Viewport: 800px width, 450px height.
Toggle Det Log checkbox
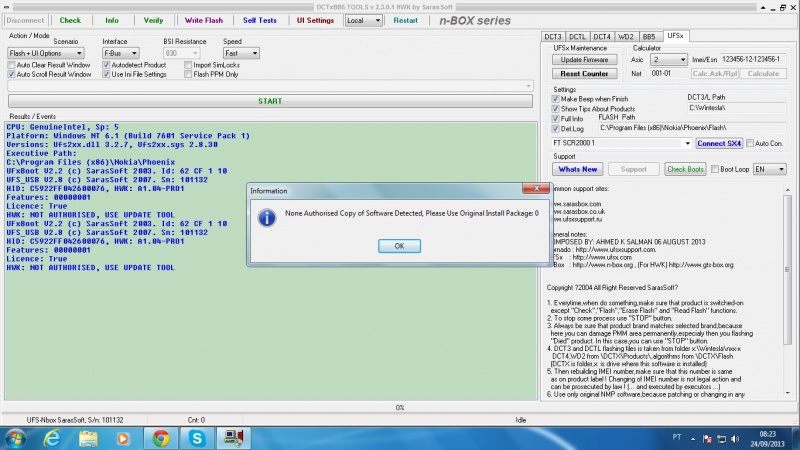tap(555, 129)
